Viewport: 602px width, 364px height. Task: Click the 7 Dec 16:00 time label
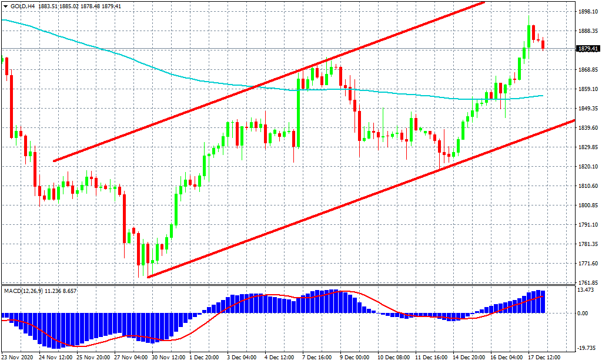click(316, 357)
